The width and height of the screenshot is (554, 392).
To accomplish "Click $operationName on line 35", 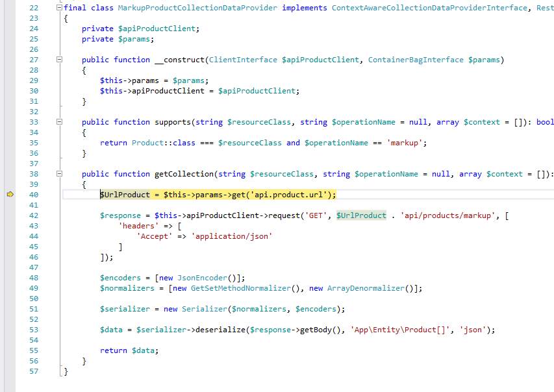I will [336, 143].
